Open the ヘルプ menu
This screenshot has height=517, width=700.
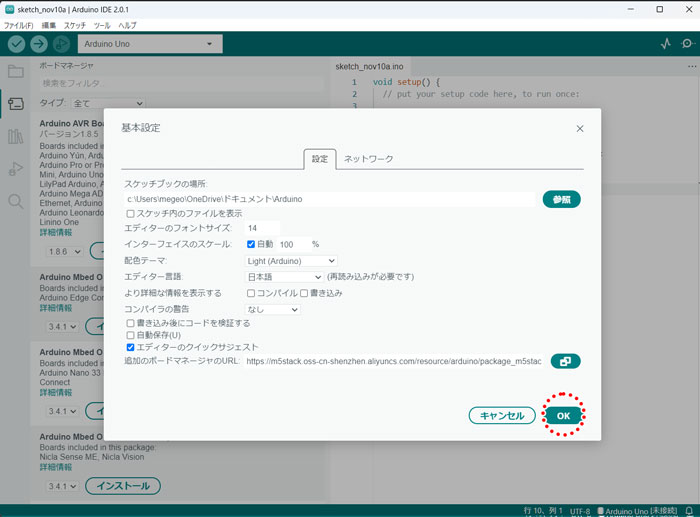(x=127, y=25)
